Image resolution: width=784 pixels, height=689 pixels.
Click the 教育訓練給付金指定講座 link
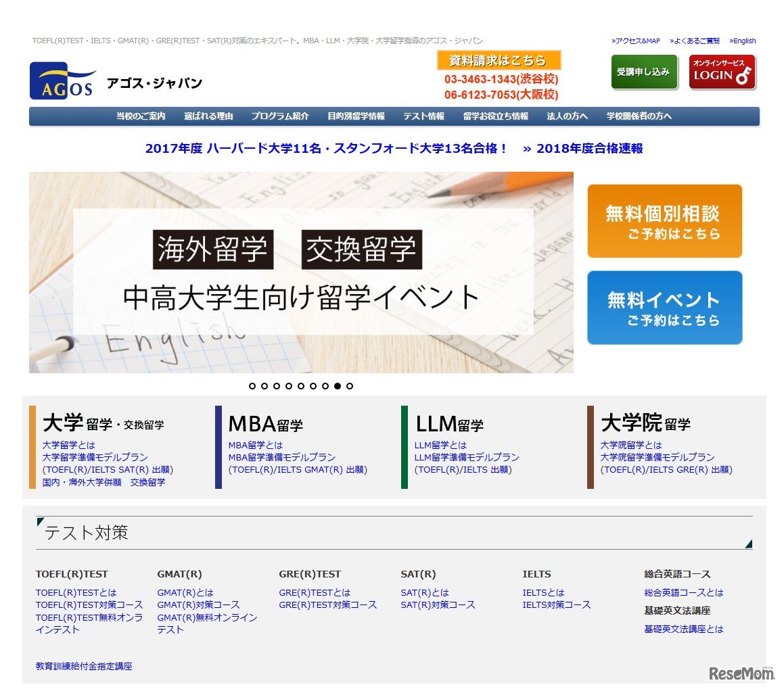click(x=84, y=666)
